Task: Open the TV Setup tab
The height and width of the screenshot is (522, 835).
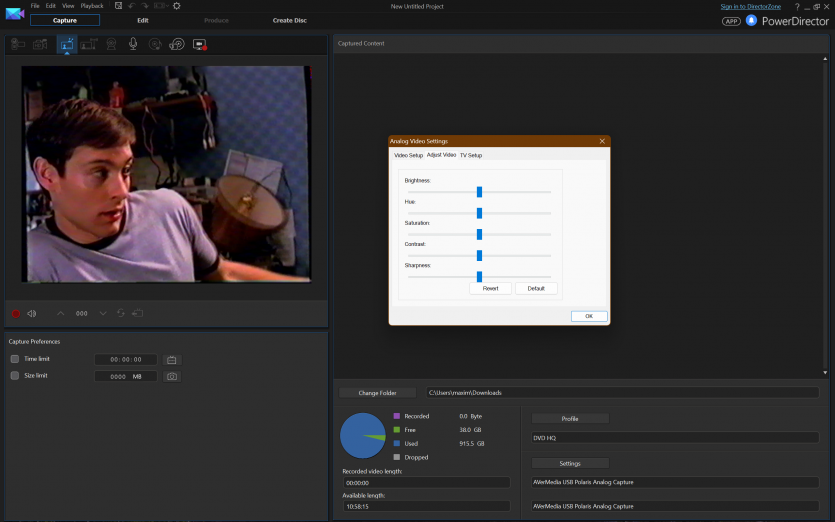Action: click(471, 155)
